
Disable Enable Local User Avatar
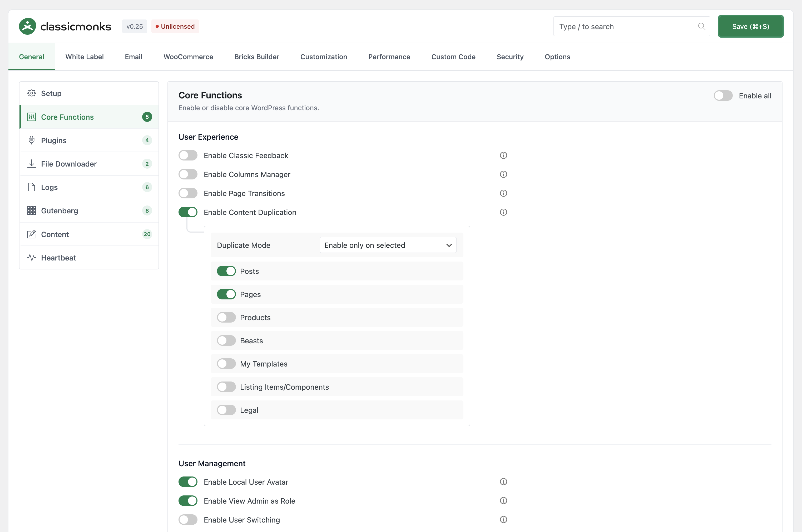(188, 482)
